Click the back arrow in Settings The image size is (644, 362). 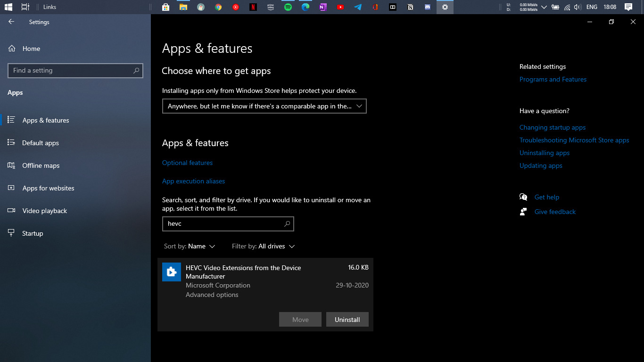click(10, 22)
